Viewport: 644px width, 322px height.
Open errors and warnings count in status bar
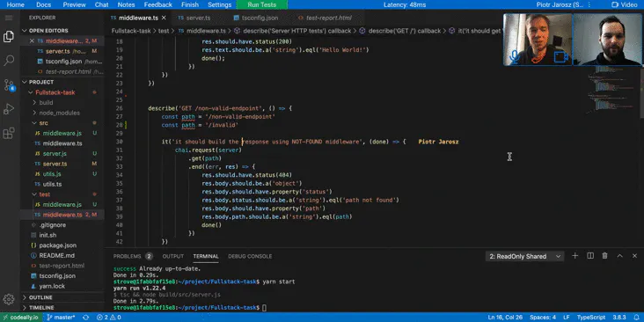108,318
